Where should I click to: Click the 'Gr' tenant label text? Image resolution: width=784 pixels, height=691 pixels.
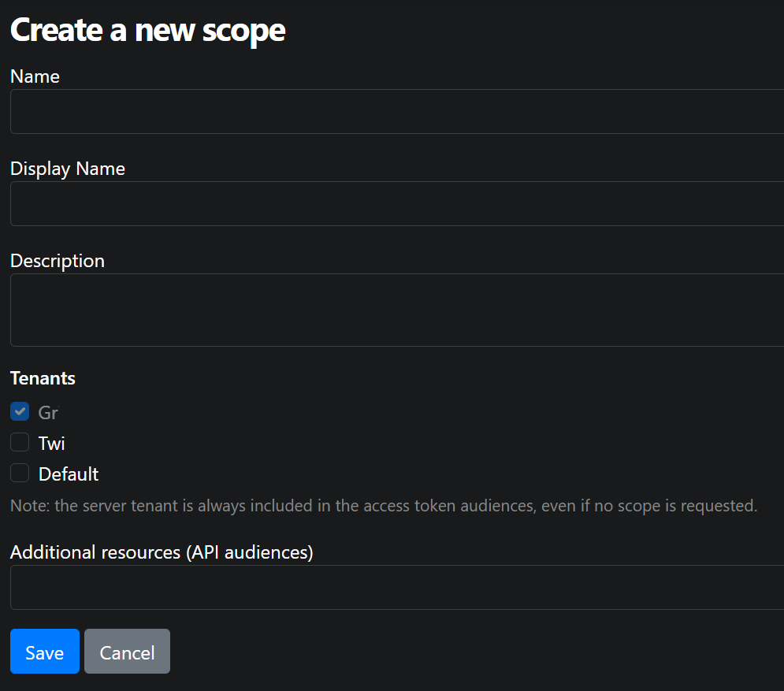tap(49, 413)
